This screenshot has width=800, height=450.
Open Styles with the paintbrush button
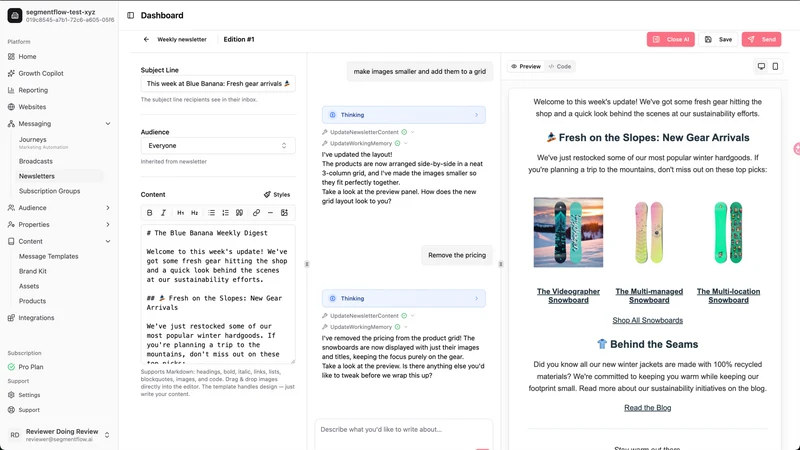pyautogui.click(x=277, y=194)
